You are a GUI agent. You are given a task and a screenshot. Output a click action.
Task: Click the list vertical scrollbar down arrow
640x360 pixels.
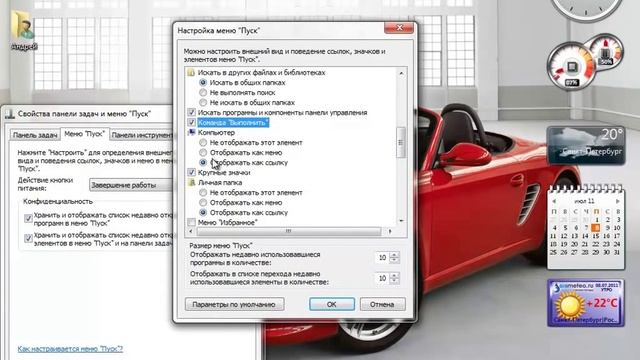click(401, 221)
